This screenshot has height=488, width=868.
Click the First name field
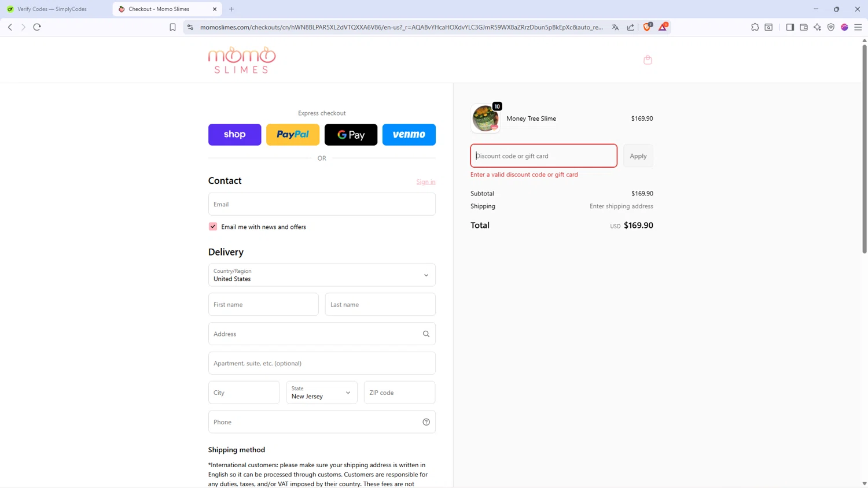pos(263,305)
